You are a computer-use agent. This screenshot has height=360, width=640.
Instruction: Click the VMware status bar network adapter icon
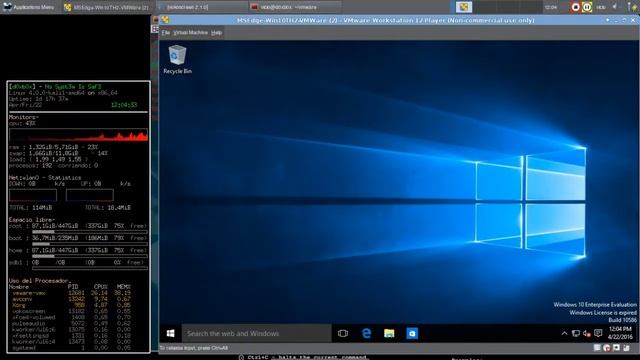coord(616,348)
